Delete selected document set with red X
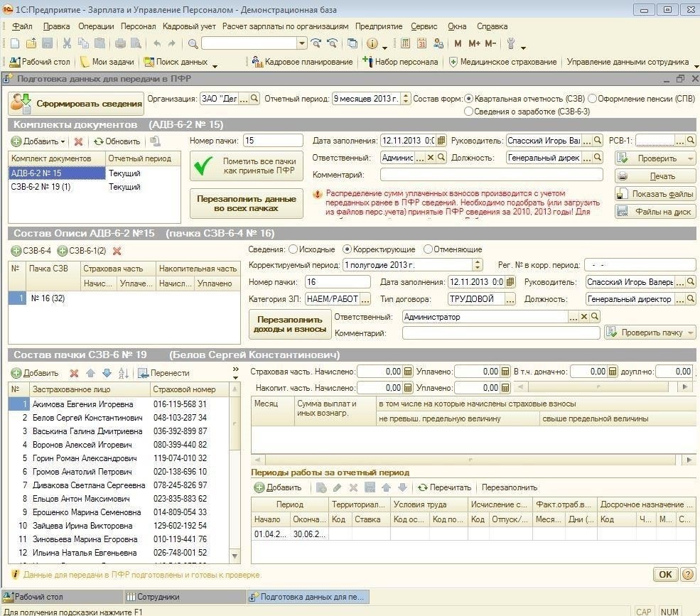This screenshot has width=700, height=616. pyautogui.click(x=79, y=141)
